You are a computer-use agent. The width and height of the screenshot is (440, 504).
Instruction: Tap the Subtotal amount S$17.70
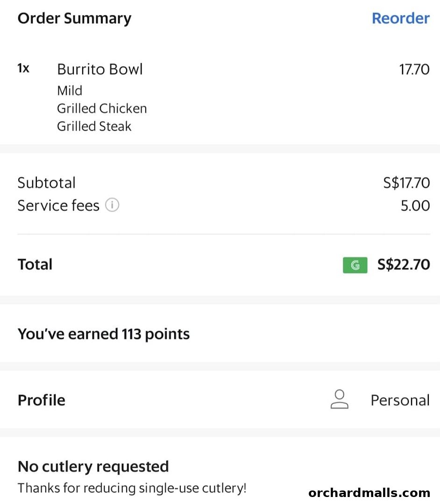(406, 182)
